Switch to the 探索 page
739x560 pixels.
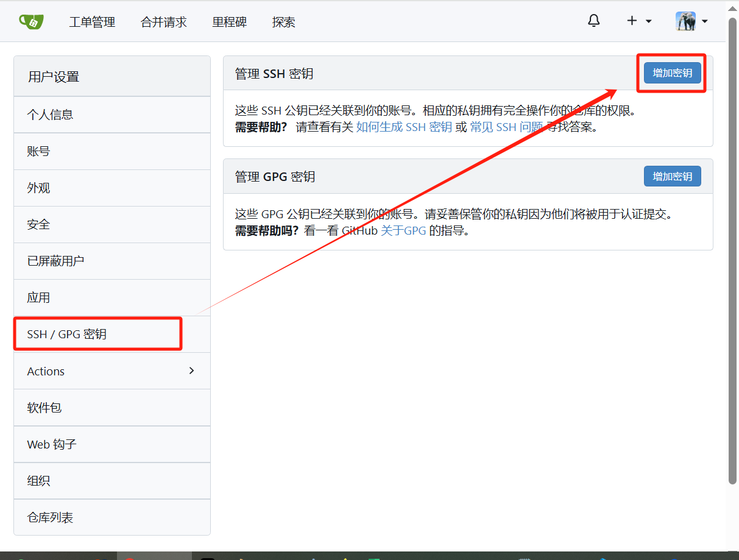pyautogui.click(x=283, y=22)
